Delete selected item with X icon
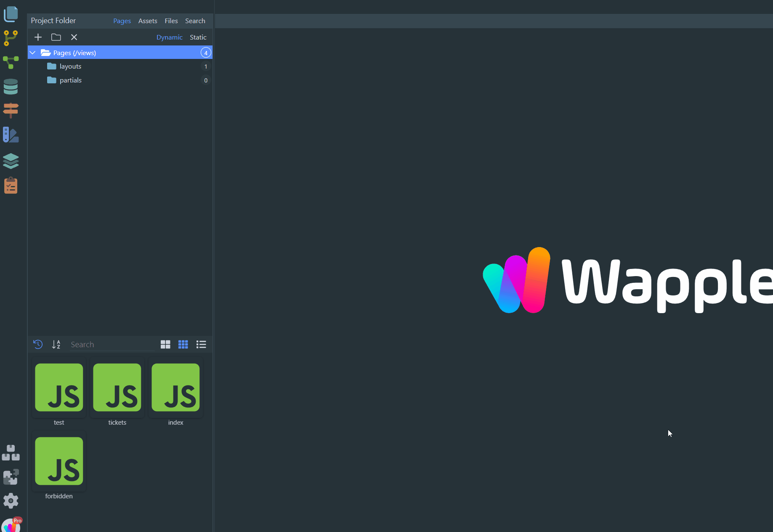773x532 pixels. point(74,37)
